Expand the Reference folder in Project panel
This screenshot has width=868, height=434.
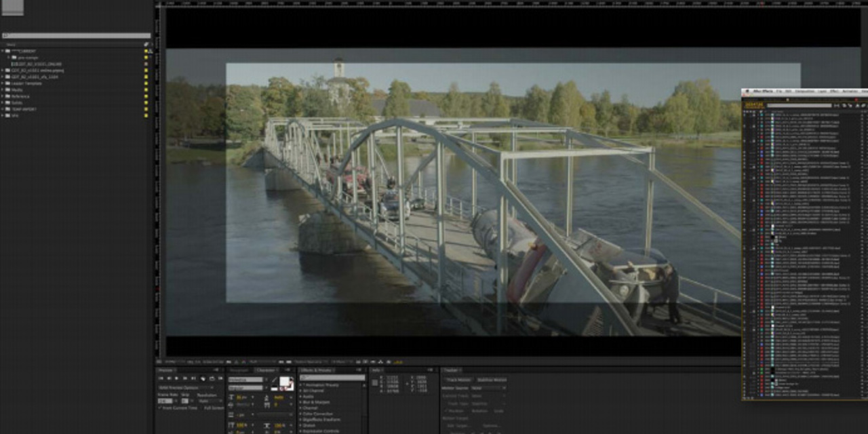point(3,96)
